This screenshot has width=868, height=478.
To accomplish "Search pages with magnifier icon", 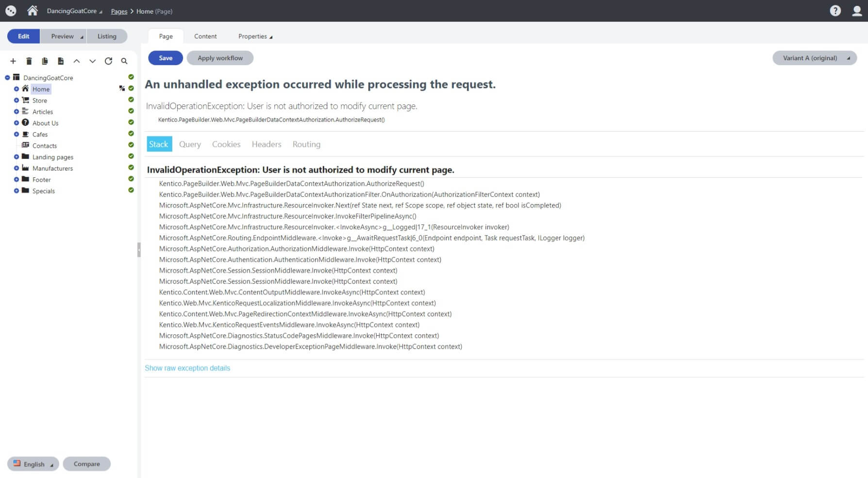I will tap(124, 61).
